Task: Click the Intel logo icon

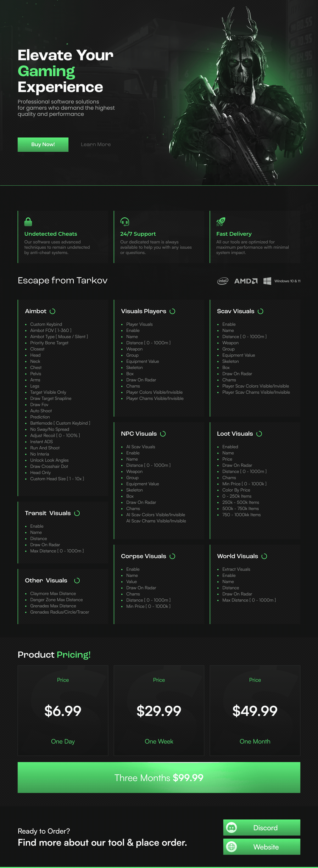Action: point(223,281)
